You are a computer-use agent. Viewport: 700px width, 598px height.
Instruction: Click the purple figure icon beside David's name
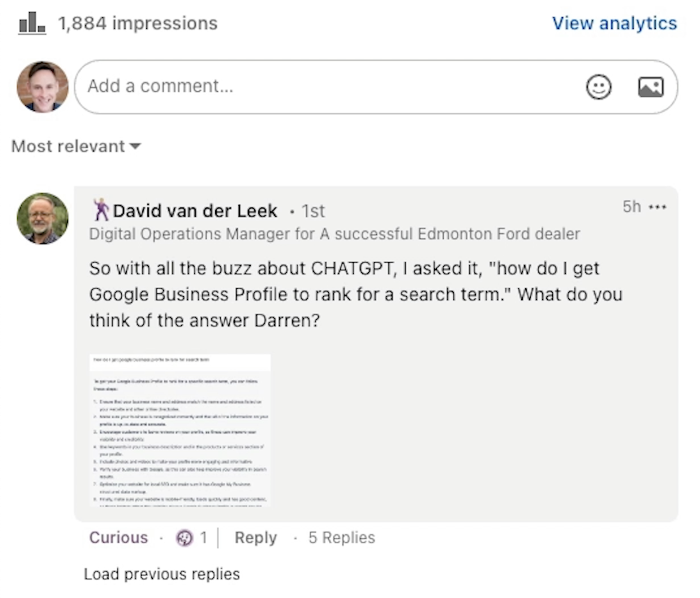(101, 210)
